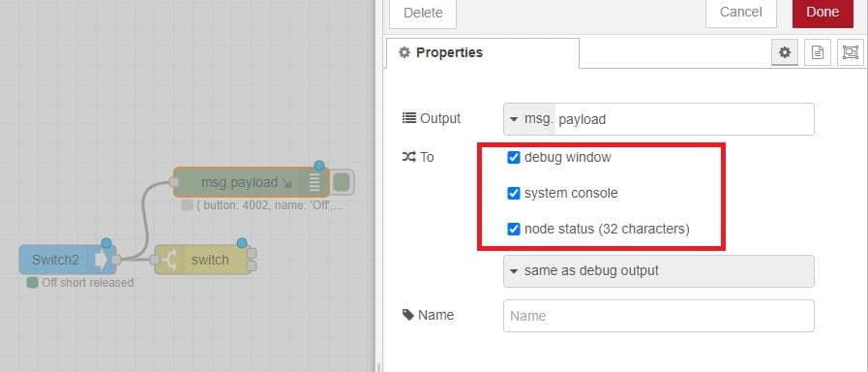Uncheck node status (32 characters) checkbox
Image resolution: width=868 pixels, height=372 pixels.
pyautogui.click(x=514, y=229)
